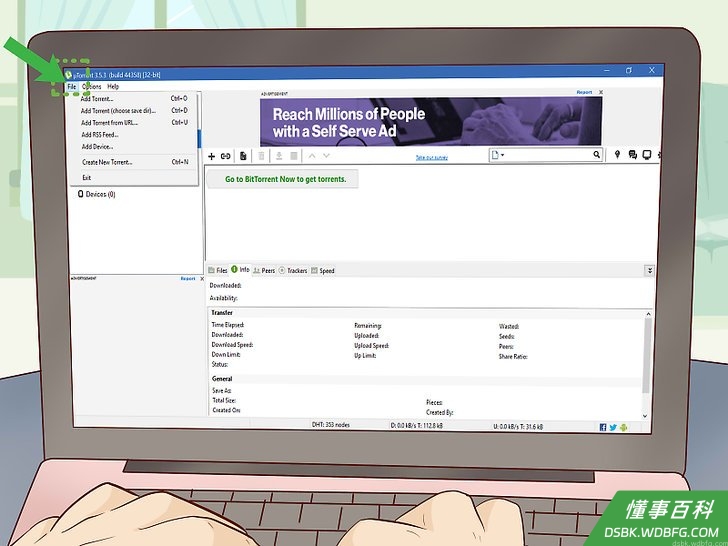Click the Add Torrent plus icon
Viewport: 728px width, 546px height.
[x=211, y=156]
